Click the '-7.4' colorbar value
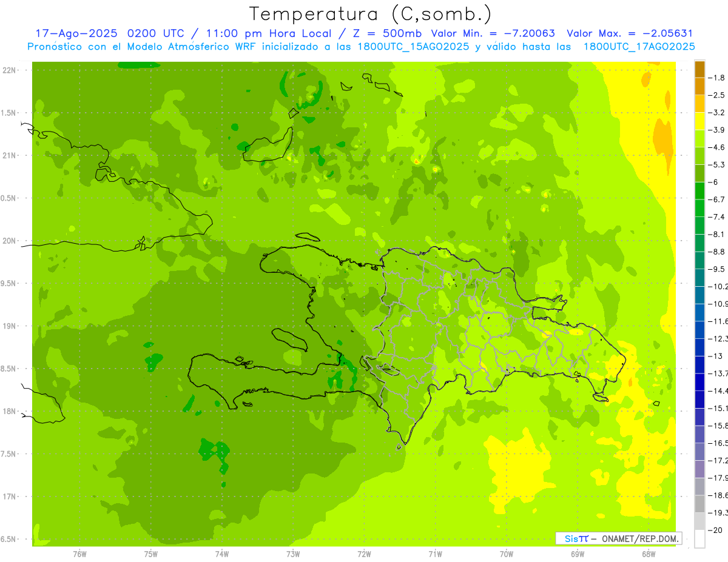728x562 pixels. pos(718,217)
